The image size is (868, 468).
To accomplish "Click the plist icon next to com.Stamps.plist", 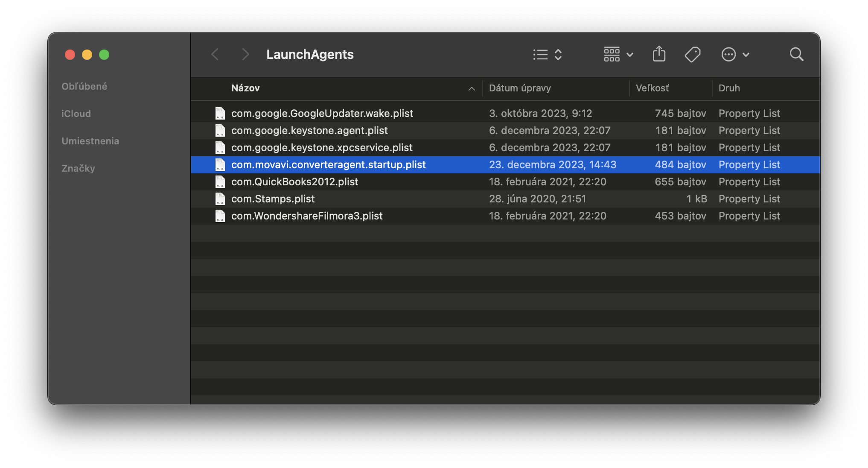I will [220, 199].
